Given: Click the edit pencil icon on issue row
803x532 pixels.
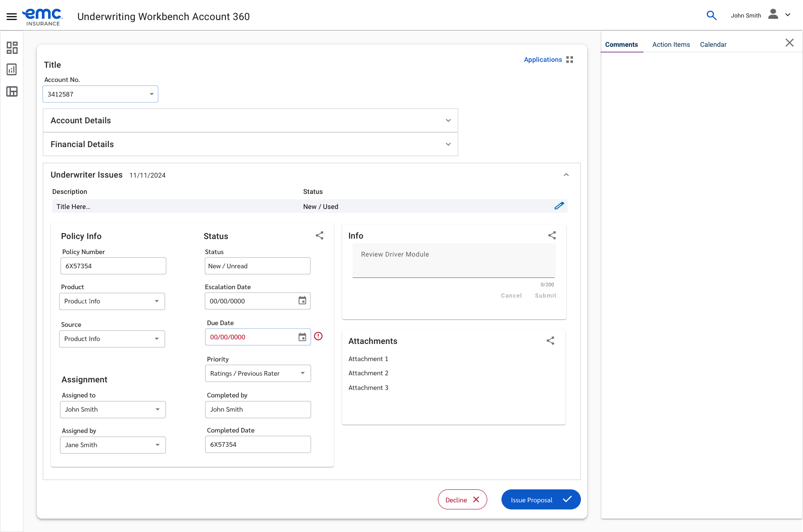Looking at the screenshot, I should (x=559, y=206).
